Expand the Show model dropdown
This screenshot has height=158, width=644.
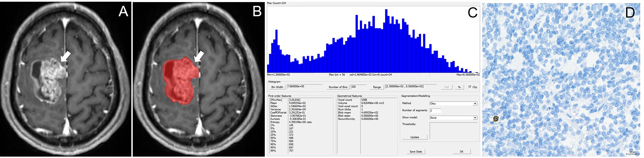453,118
